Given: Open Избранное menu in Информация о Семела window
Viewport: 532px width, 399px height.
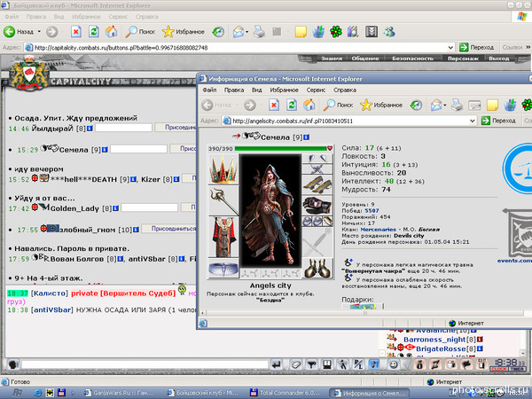Looking at the screenshot, I should pos(284,90).
